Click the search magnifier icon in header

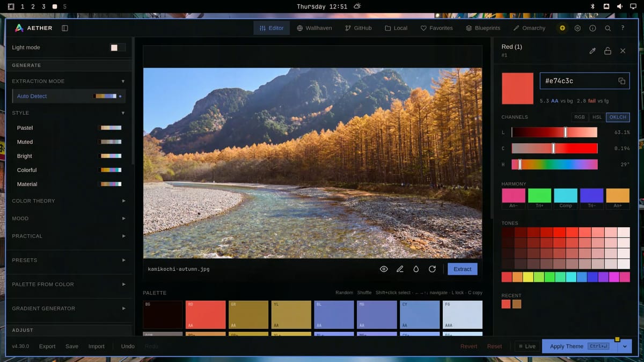point(608,28)
